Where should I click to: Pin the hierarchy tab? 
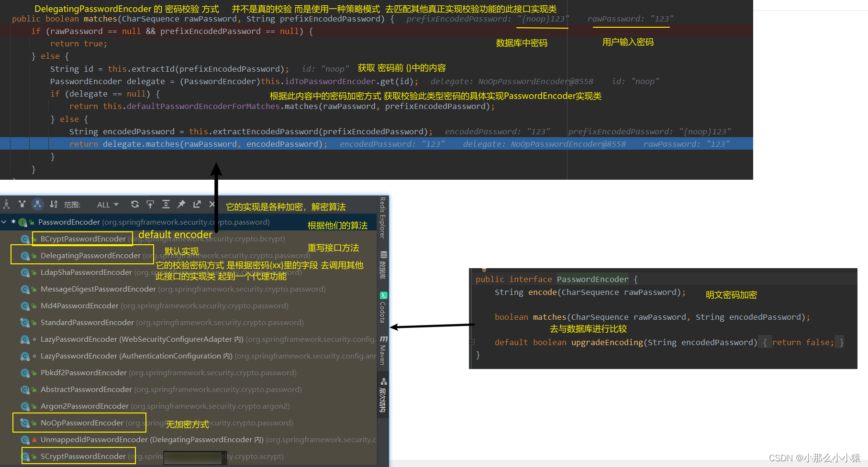pos(181,205)
